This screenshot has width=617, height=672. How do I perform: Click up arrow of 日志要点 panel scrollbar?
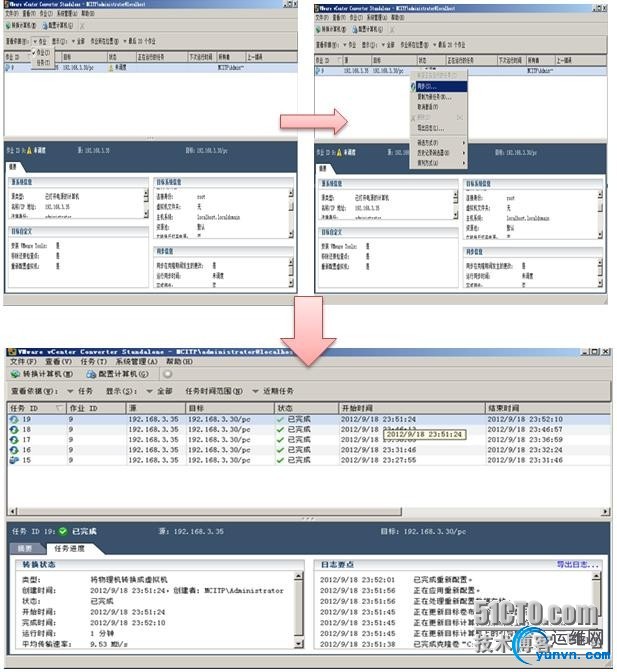point(596,577)
